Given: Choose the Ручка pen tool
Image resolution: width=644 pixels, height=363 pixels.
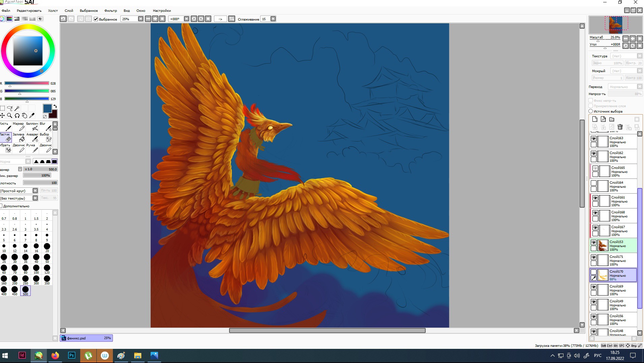Looking at the screenshot, I should pos(32,148).
